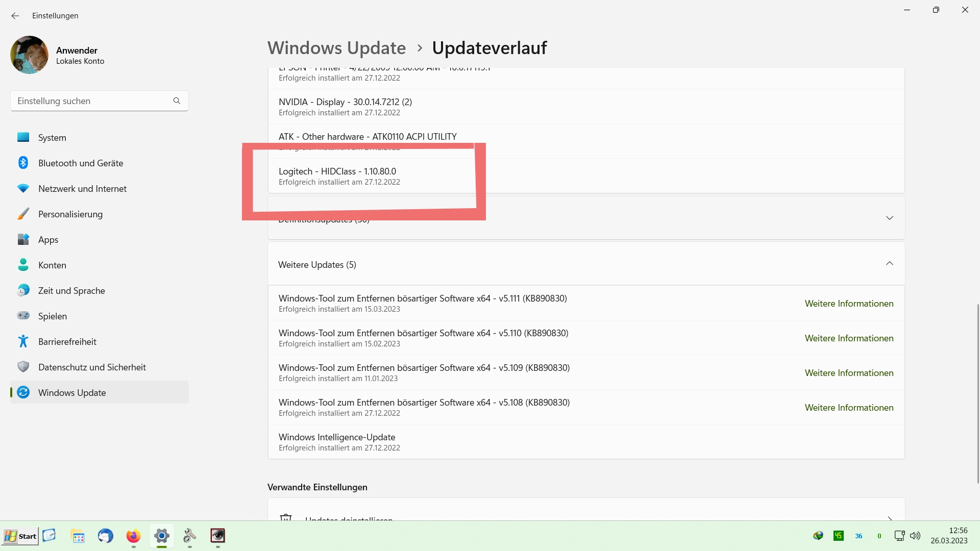Click the Apps icon in sidebar

tap(23, 239)
